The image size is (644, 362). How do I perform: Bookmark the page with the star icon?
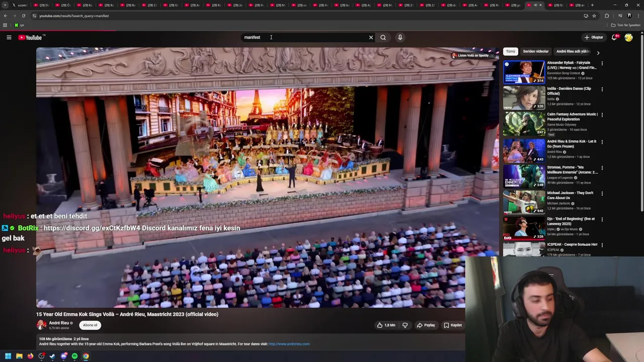[594, 16]
